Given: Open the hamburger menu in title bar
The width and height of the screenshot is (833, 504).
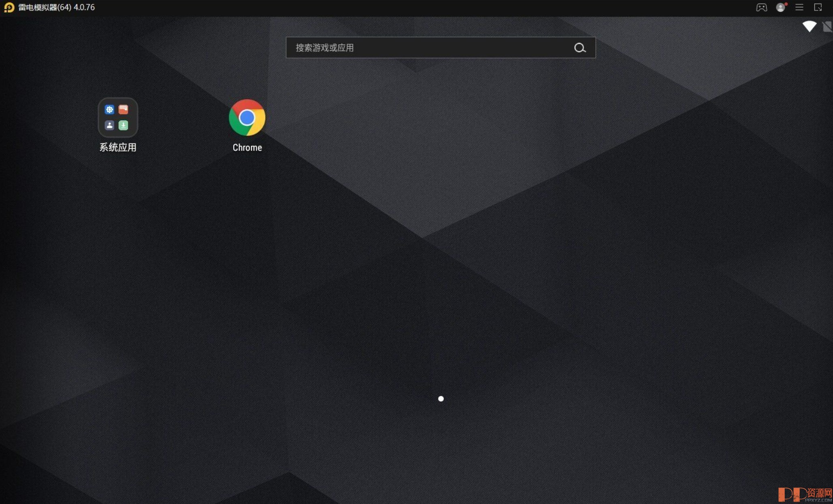Looking at the screenshot, I should tap(799, 7).
